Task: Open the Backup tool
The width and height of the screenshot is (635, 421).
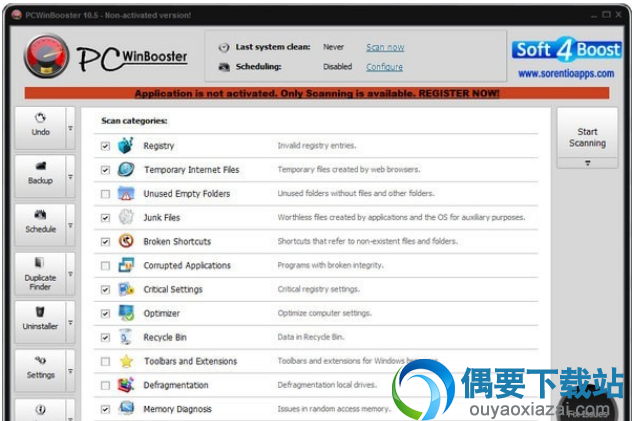Action: pos(40,176)
